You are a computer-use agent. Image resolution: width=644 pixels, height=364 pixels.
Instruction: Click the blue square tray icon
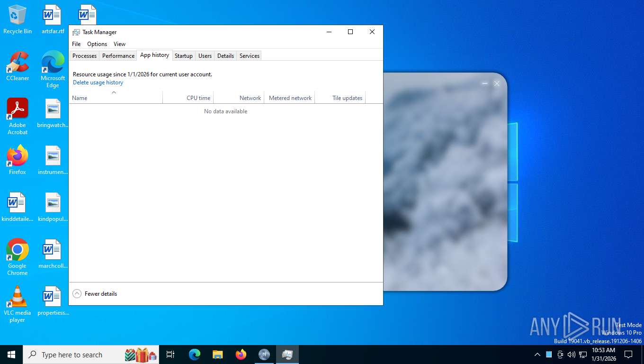coord(549,355)
